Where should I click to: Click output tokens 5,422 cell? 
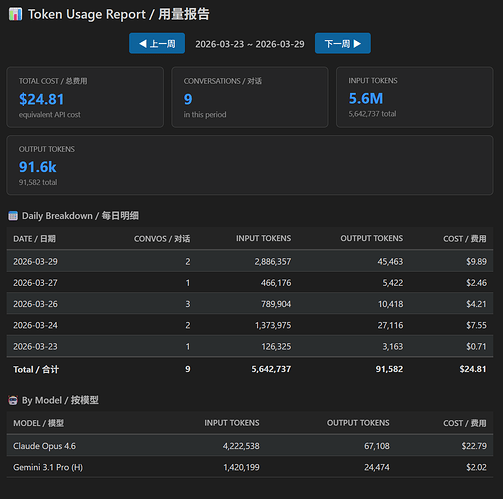[x=393, y=283]
